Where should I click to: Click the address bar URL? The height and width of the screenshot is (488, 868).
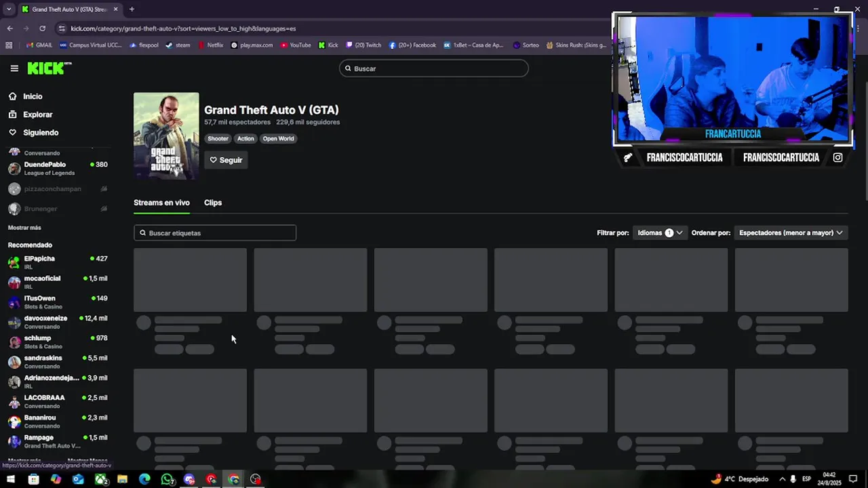[x=183, y=28]
